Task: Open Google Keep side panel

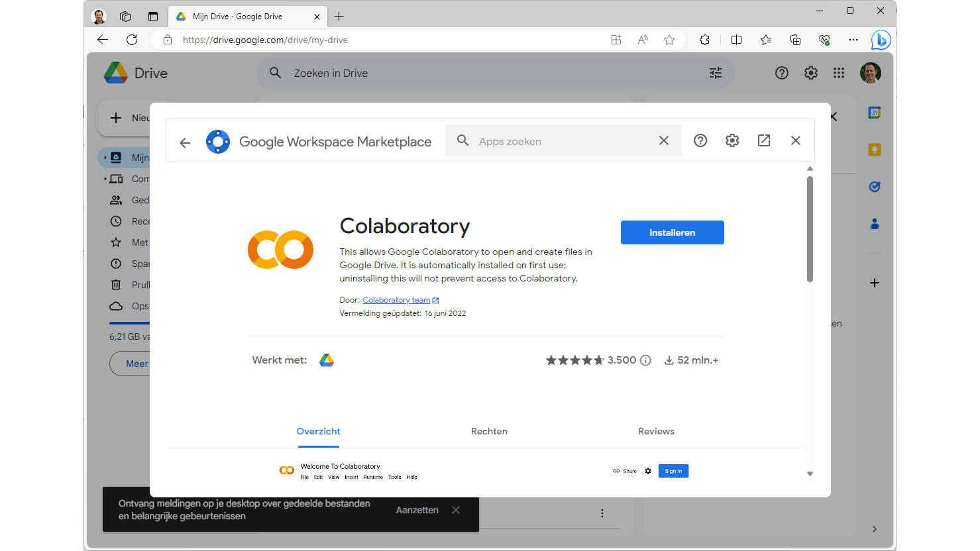Action: (x=875, y=150)
